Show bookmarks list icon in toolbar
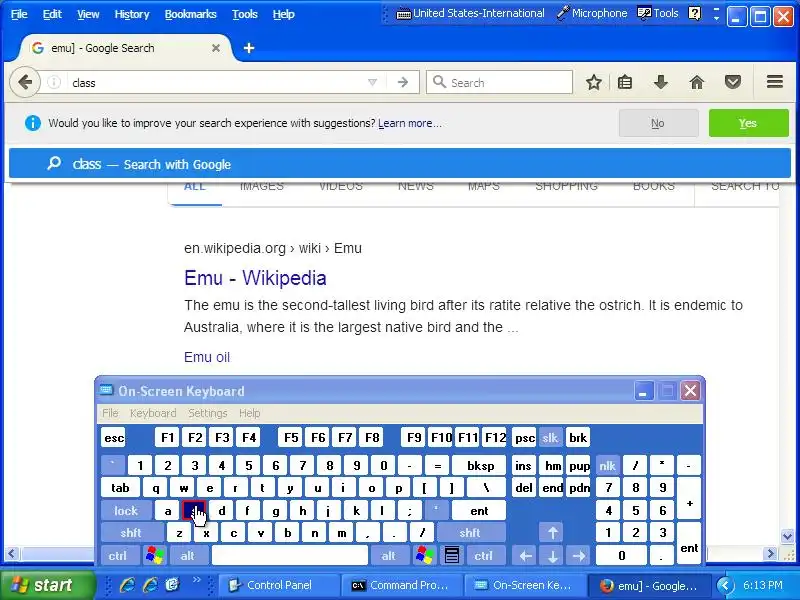The height and width of the screenshot is (600, 800). (625, 82)
